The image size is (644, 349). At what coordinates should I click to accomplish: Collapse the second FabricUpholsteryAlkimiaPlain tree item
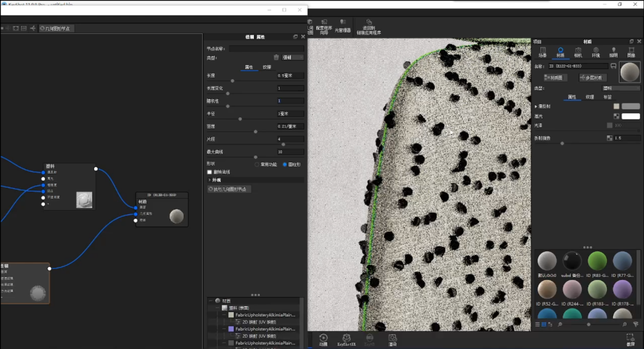[225, 329]
